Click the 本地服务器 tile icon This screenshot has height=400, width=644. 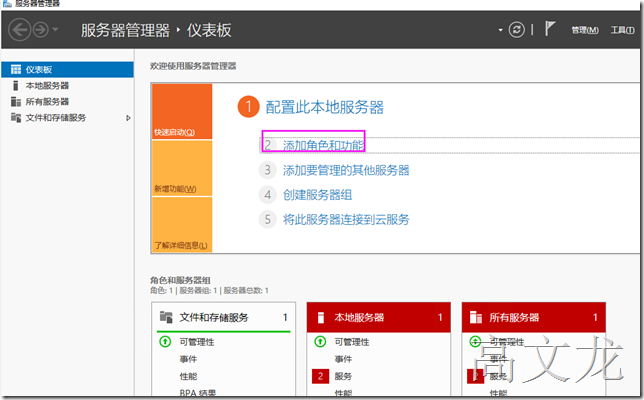click(x=321, y=317)
